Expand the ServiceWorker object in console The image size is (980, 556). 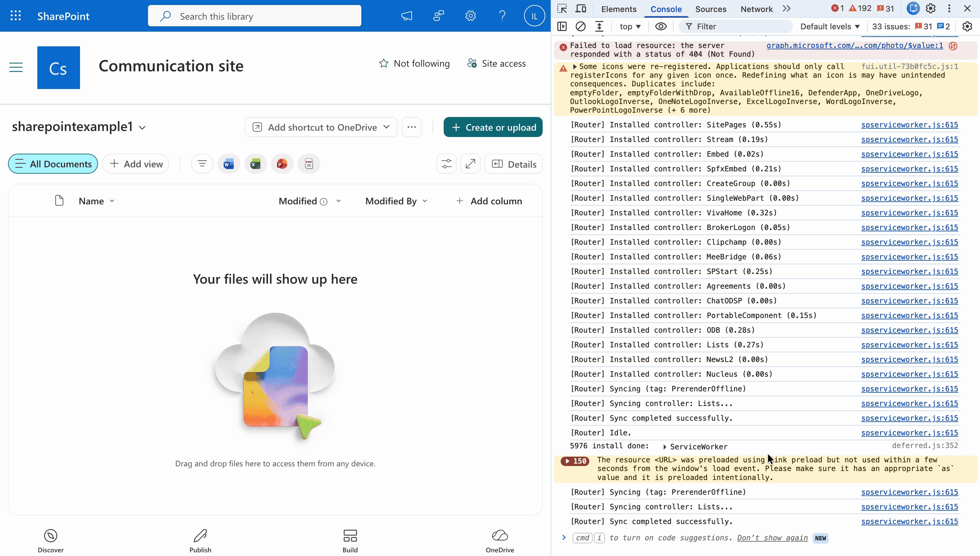[665, 447]
